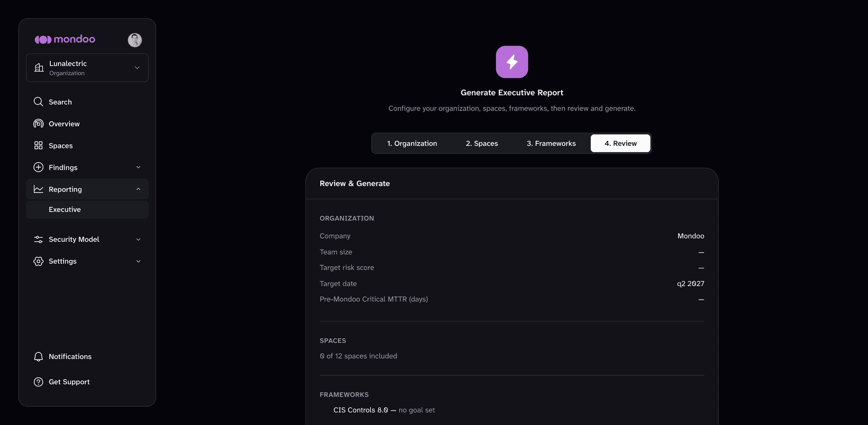Open Search in the sidebar
The height and width of the screenshot is (425, 868).
click(x=87, y=102)
